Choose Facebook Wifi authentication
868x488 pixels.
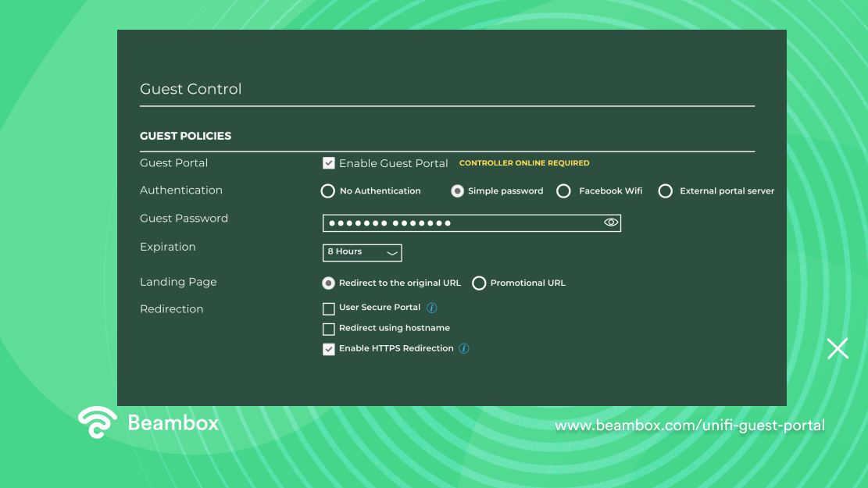(563, 191)
